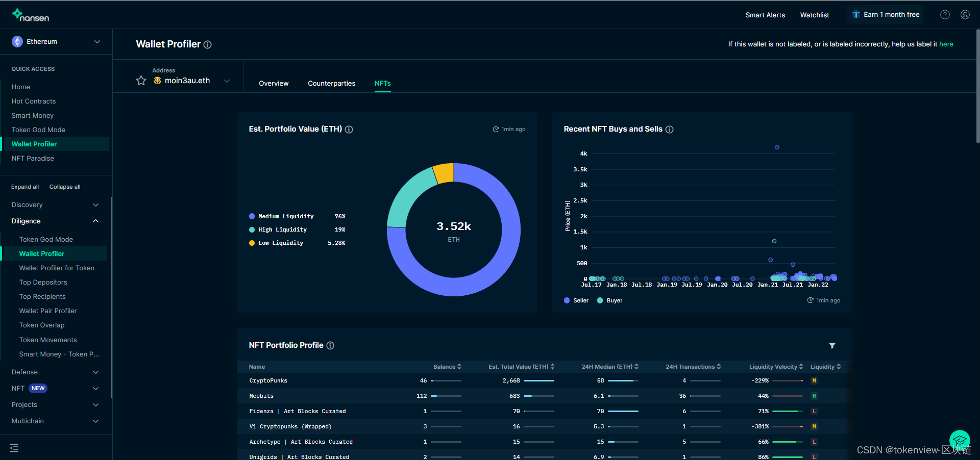The width and height of the screenshot is (980, 460).
Task: Open Token God Mode under Diligence
Action: click(46, 240)
